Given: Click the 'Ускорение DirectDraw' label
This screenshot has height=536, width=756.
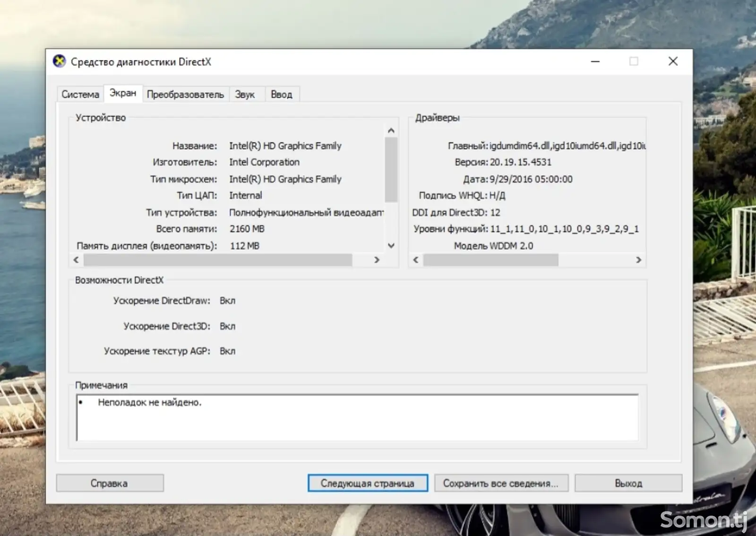Looking at the screenshot, I should (x=162, y=301).
